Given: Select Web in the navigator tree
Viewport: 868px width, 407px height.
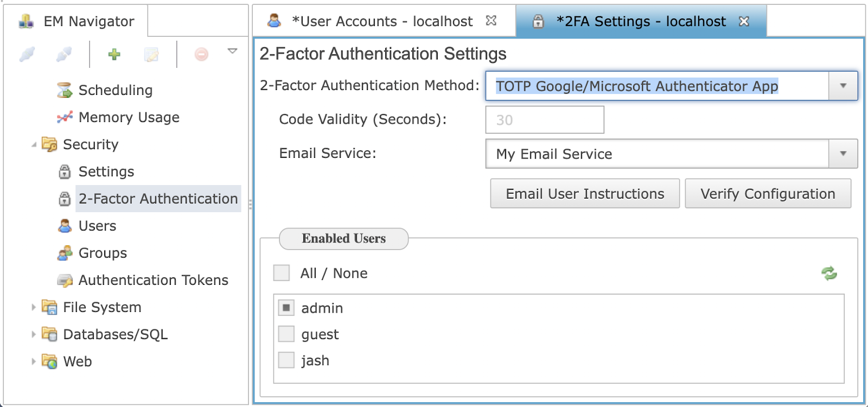Looking at the screenshot, I should coord(78,361).
